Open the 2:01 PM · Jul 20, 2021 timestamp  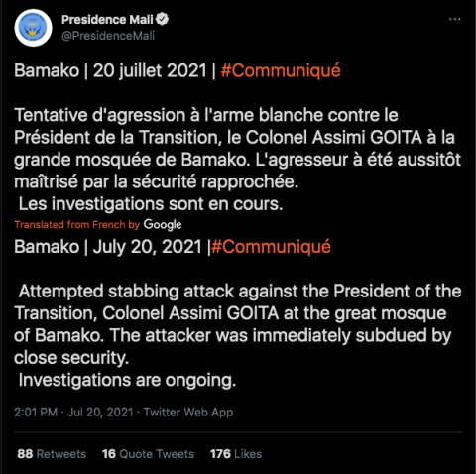[x=73, y=413]
